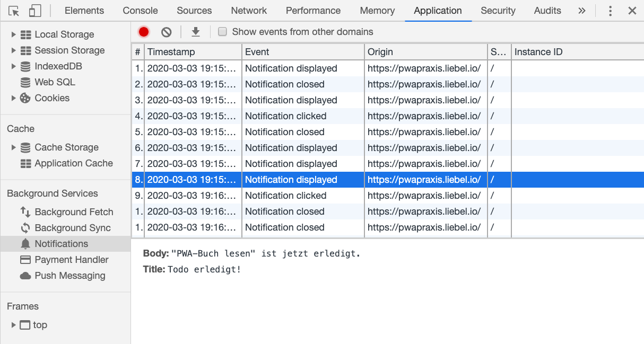This screenshot has height=344, width=644.
Task: Select Background Fetch in the sidebar
Action: click(74, 211)
